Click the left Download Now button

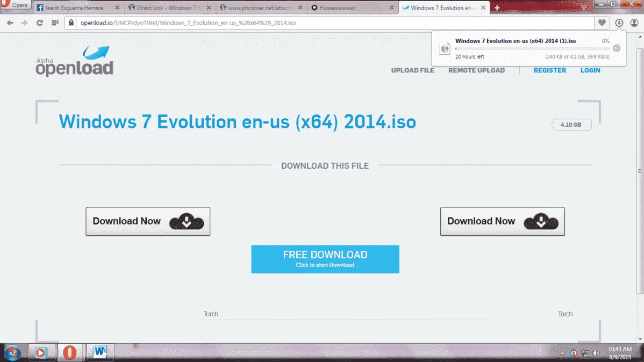click(x=148, y=221)
